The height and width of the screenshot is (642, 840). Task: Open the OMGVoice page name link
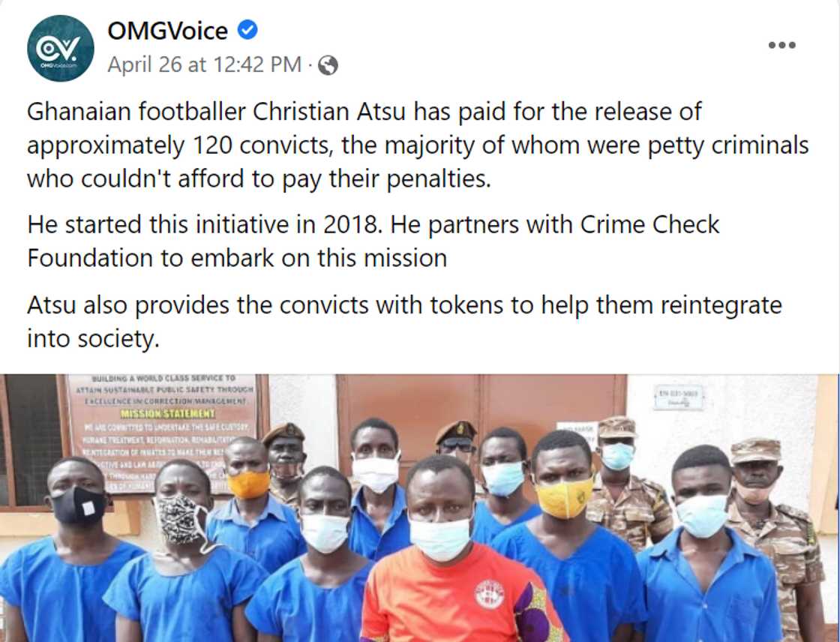(168, 31)
